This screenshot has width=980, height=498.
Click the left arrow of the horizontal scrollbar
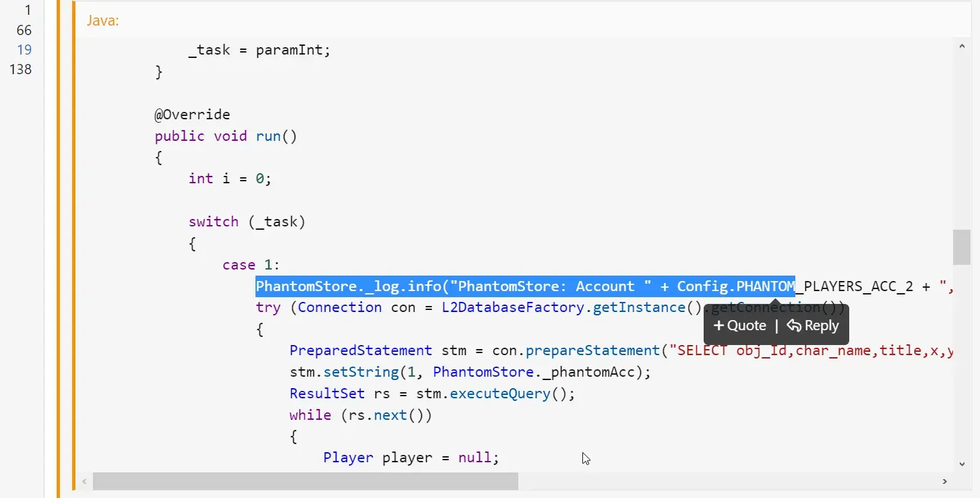pos(84,481)
